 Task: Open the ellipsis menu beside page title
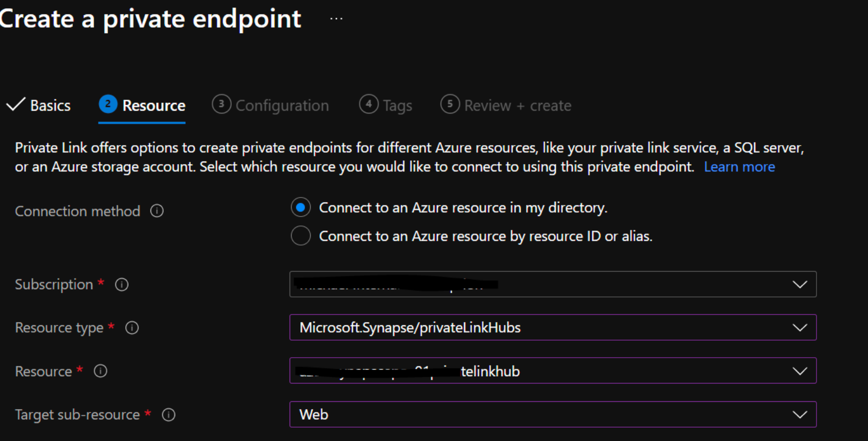coord(336,19)
